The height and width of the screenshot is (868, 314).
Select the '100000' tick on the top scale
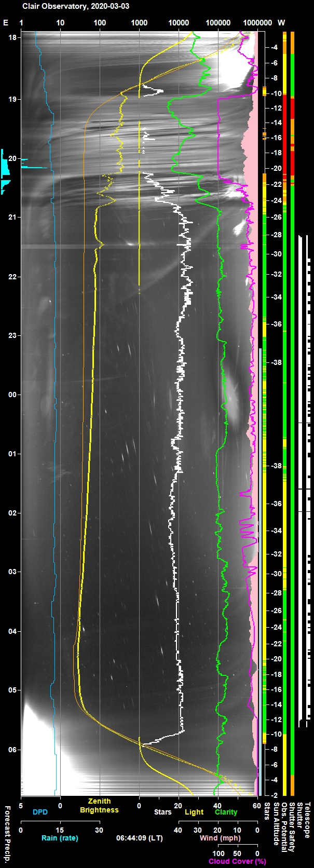[x=218, y=23]
